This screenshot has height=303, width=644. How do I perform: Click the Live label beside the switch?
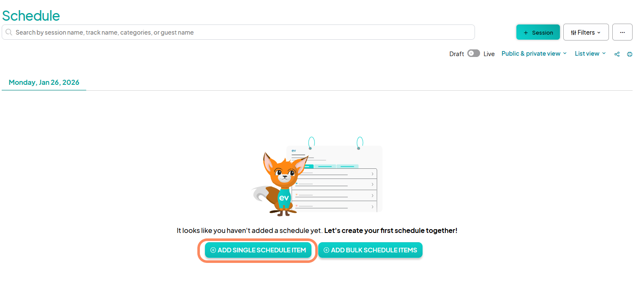pyautogui.click(x=489, y=54)
